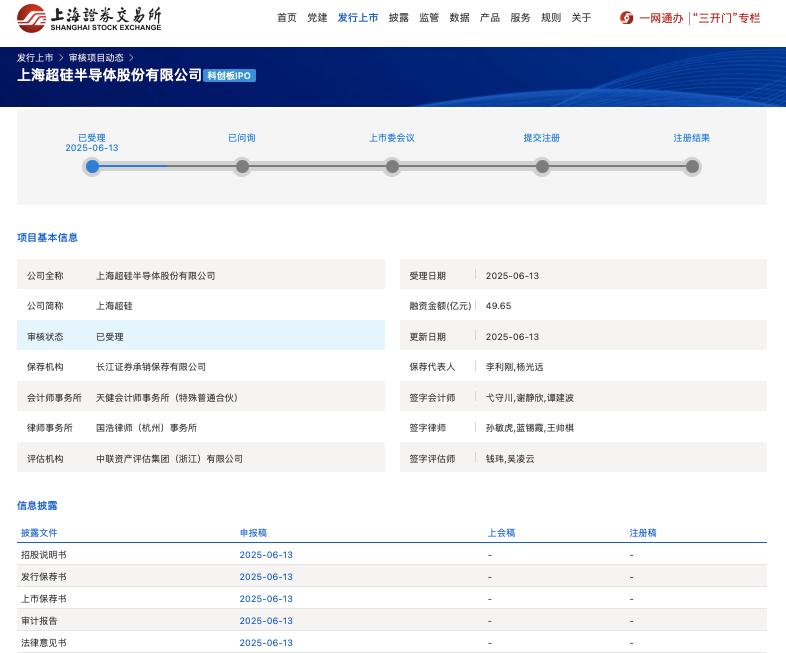Select the 上市委会议 progress step dot

pos(392,166)
